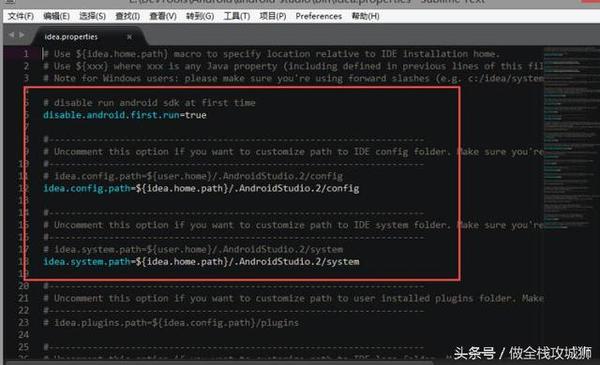Click the 'customize path to IDE config folder' comment
The width and height of the screenshot is (600, 365).
(x=293, y=152)
